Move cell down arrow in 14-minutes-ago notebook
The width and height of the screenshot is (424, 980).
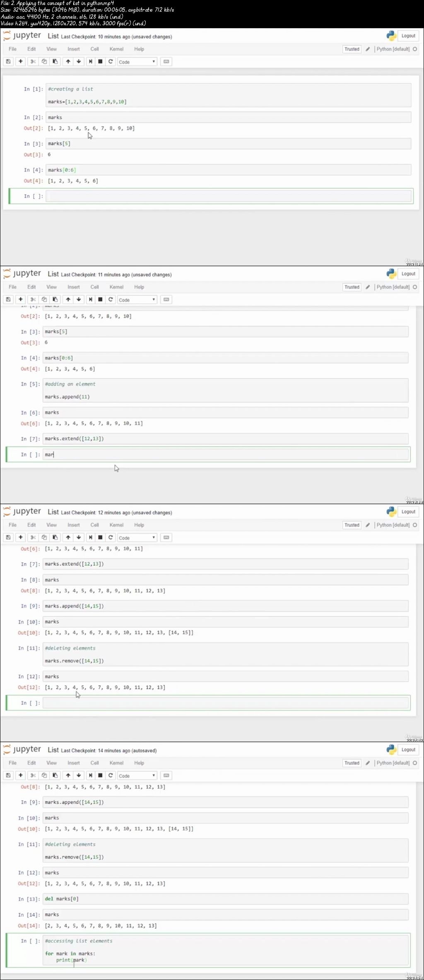(x=79, y=776)
